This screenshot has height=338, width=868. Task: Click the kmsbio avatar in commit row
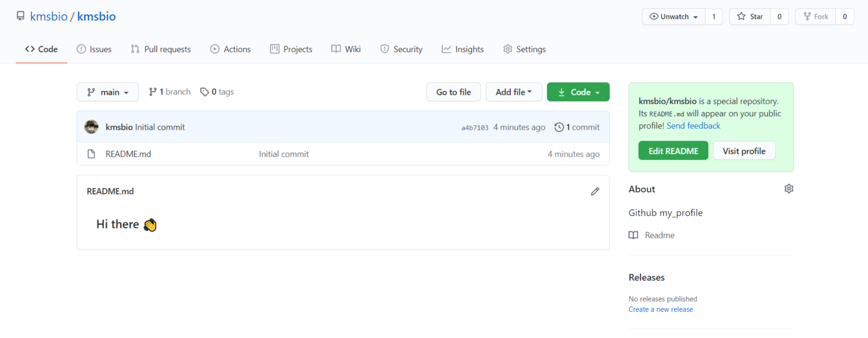pyautogui.click(x=92, y=127)
